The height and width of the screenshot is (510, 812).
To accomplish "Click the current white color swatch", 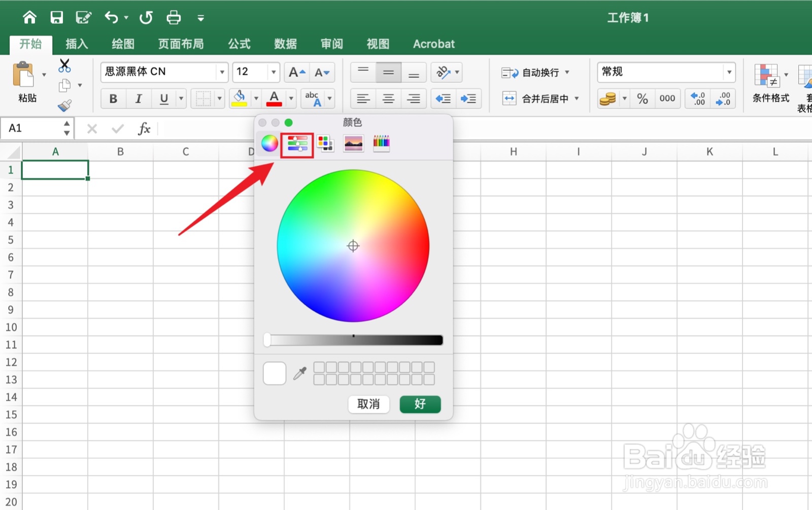I will (275, 373).
